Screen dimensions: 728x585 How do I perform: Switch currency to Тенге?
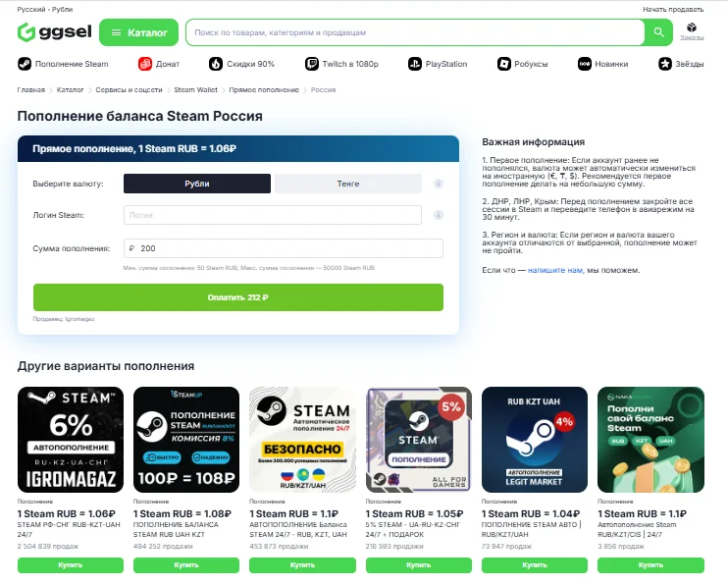(347, 184)
